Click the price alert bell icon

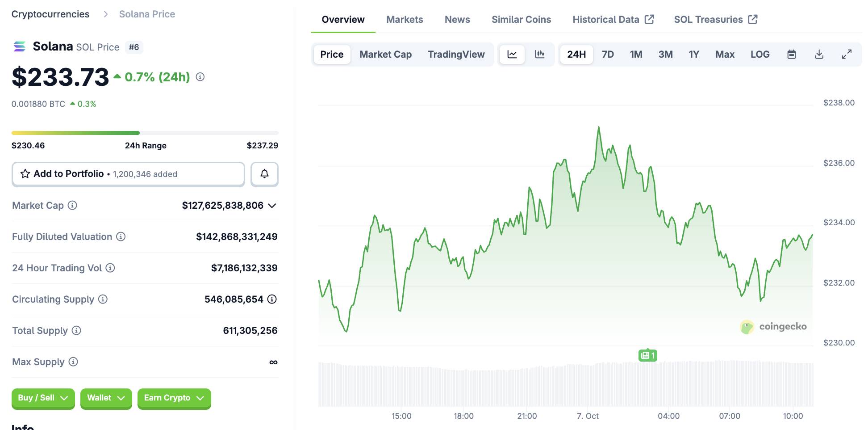tap(264, 174)
